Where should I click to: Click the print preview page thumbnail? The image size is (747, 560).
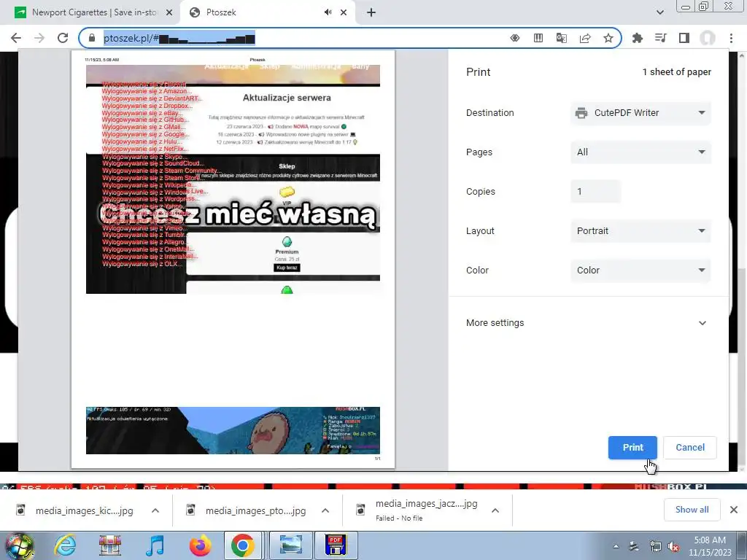click(233, 259)
